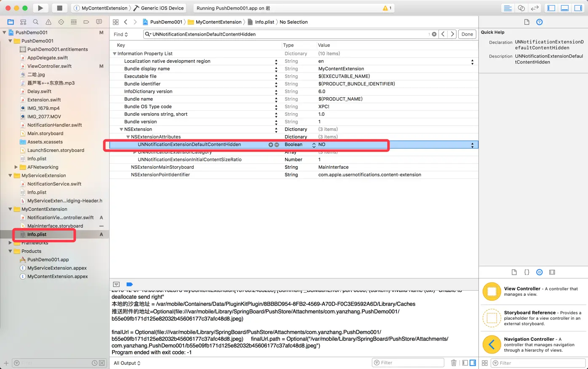The image size is (588, 369).
Task: Stop the running app
Action: 59,8
